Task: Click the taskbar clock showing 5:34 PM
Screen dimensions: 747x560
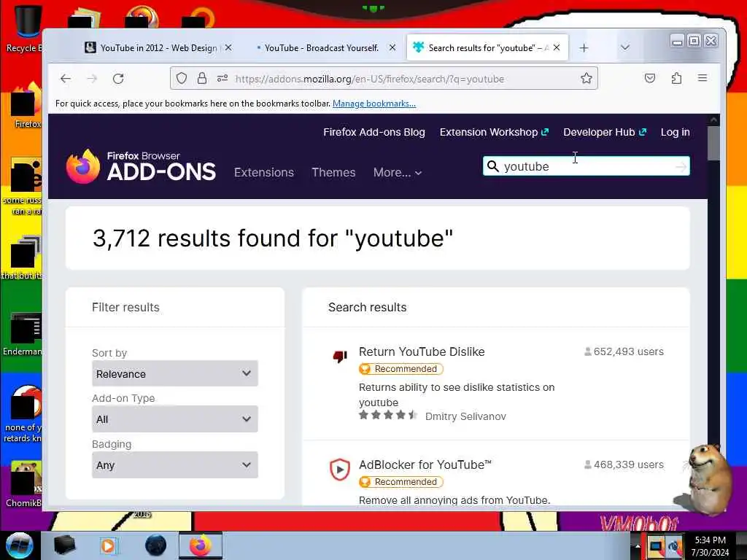Action: click(710, 546)
